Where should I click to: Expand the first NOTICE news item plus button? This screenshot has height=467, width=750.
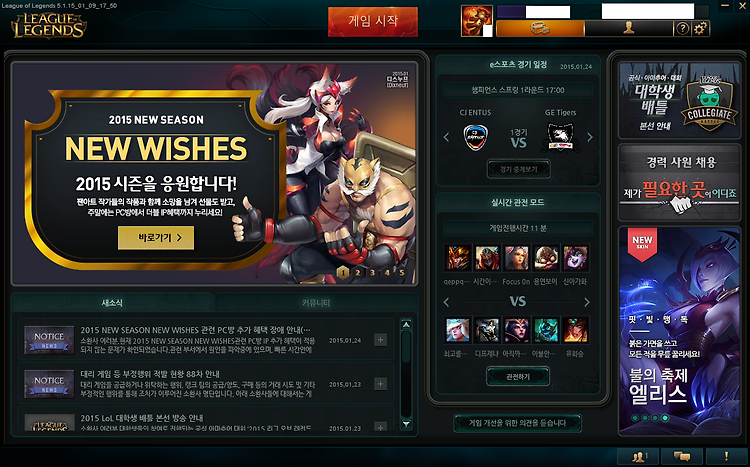(380, 340)
